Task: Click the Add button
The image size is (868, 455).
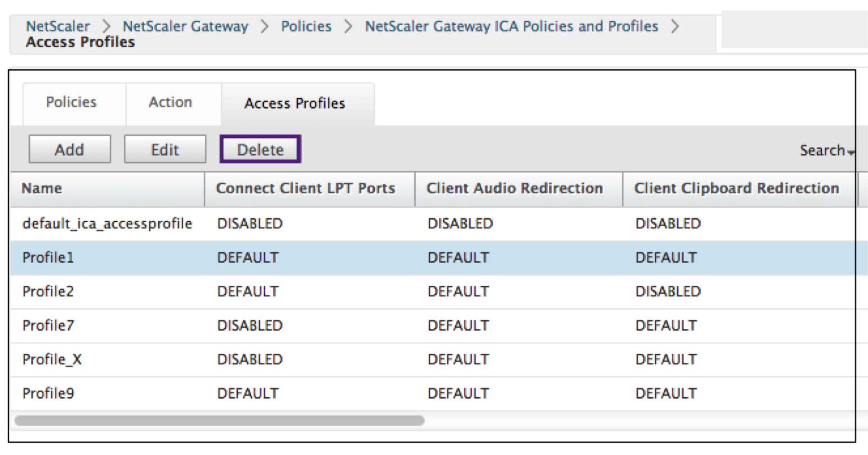Action: click(x=69, y=149)
